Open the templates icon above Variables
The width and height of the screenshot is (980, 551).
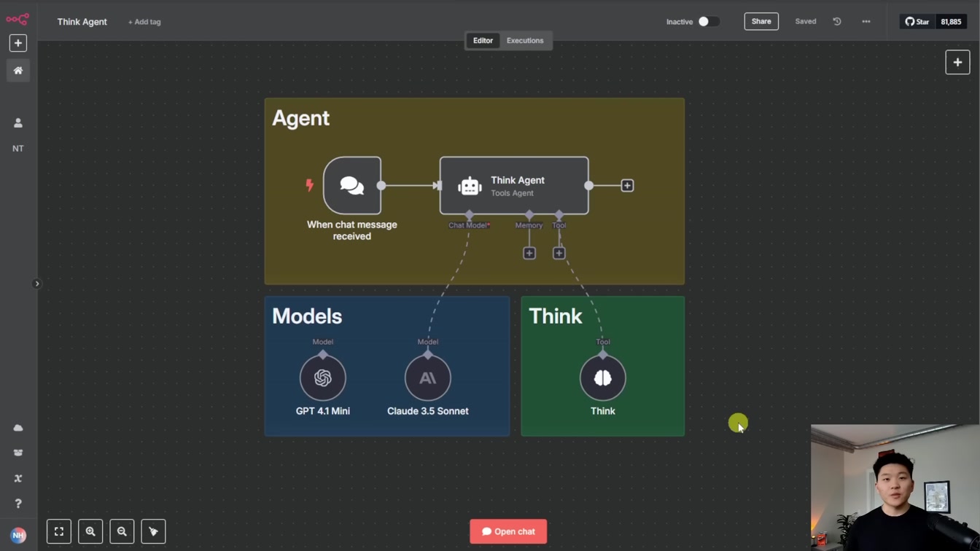click(18, 453)
